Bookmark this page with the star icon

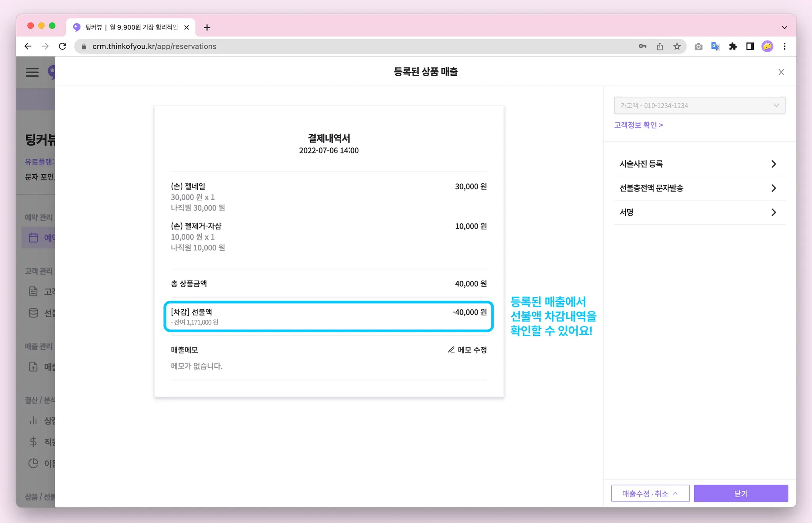click(x=677, y=46)
